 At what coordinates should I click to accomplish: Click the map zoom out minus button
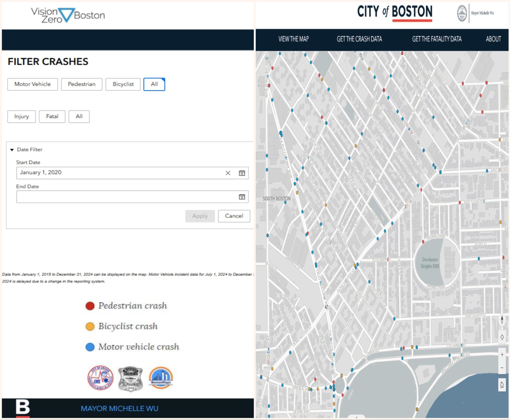coord(502,368)
